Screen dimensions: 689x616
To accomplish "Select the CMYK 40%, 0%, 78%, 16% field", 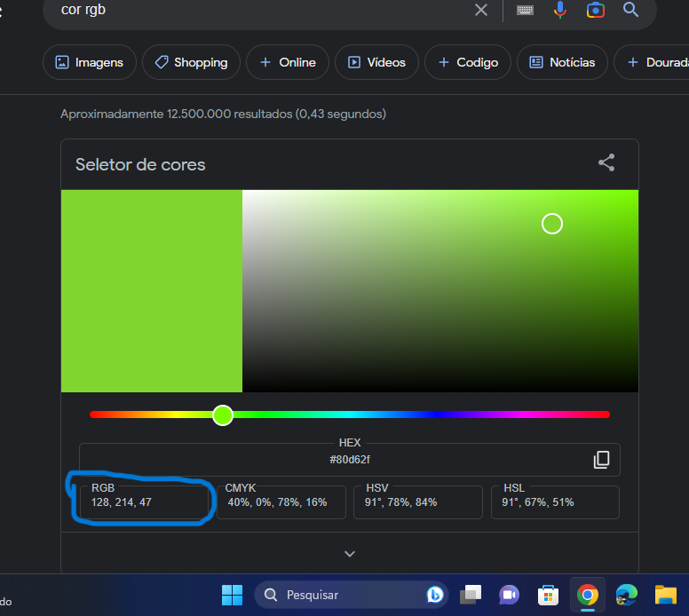I will pyautogui.click(x=281, y=502).
